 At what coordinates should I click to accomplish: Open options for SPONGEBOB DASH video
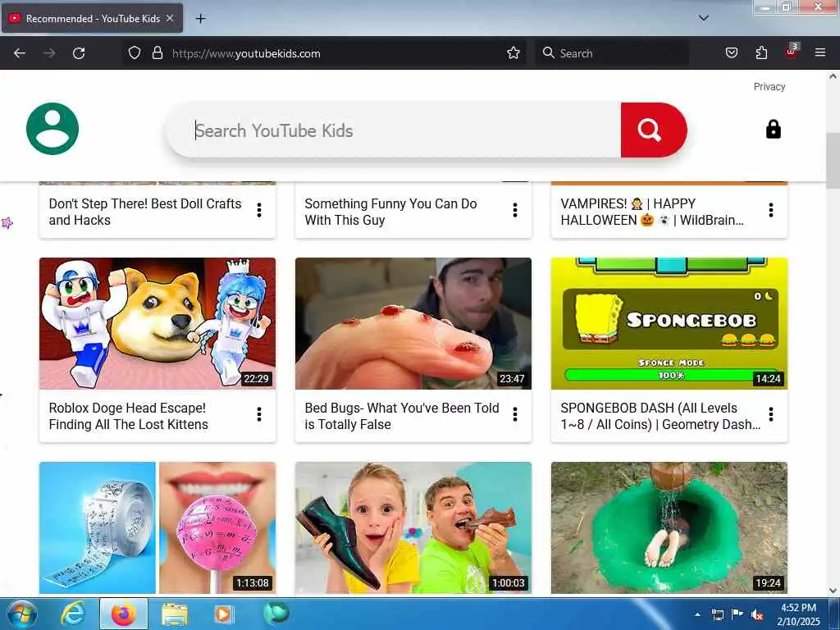click(x=771, y=414)
